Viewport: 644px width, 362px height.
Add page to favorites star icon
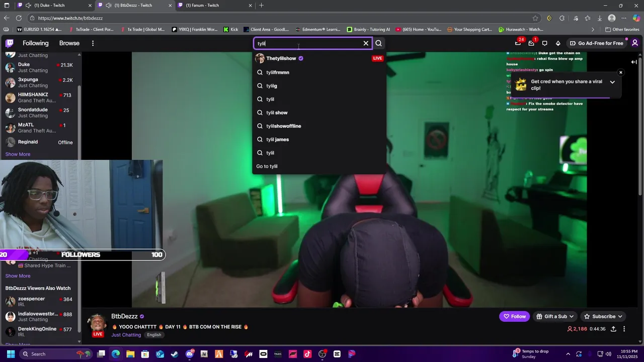[535, 18]
